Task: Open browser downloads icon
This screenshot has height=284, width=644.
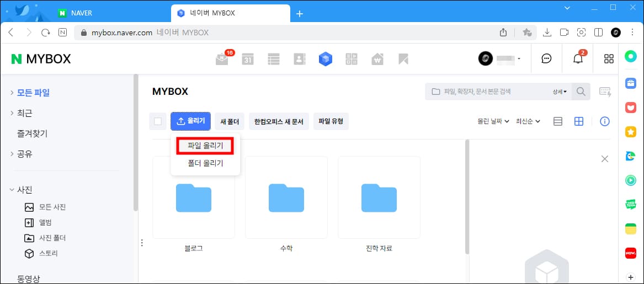Action: click(x=547, y=33)
